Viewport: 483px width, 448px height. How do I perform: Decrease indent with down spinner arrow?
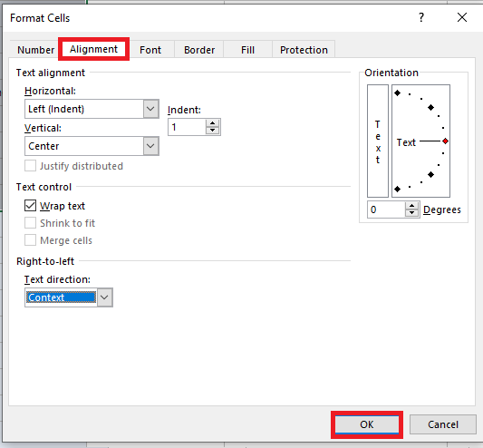(x=212, y=131)
